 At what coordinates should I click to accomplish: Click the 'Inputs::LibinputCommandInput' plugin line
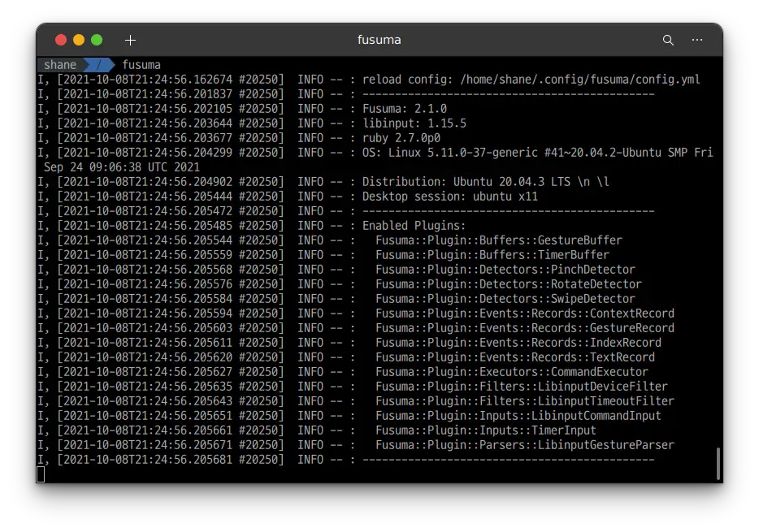518,416
